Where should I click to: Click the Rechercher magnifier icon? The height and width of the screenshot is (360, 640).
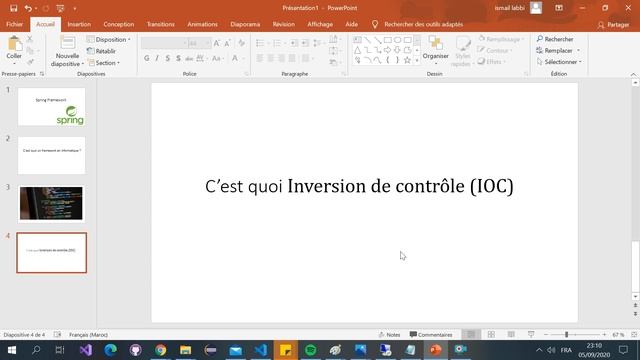[x=540, y=39]
